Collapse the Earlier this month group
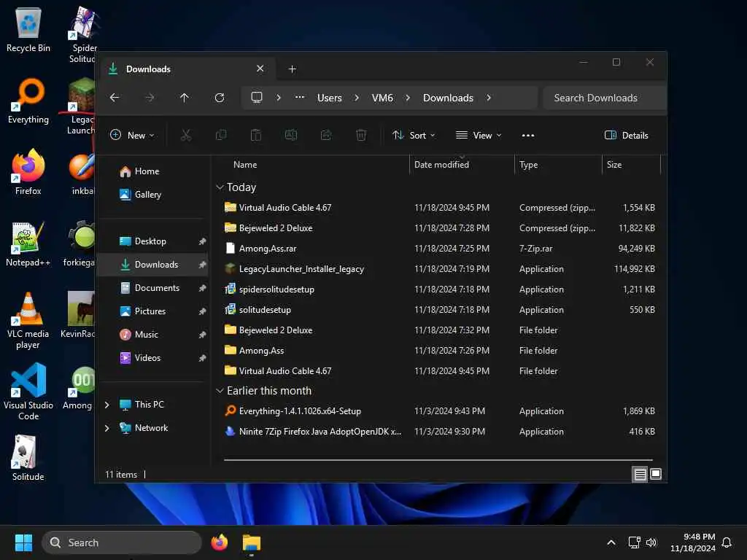Image resolution: width=747 pixels, height=560 pixels. 220,391
